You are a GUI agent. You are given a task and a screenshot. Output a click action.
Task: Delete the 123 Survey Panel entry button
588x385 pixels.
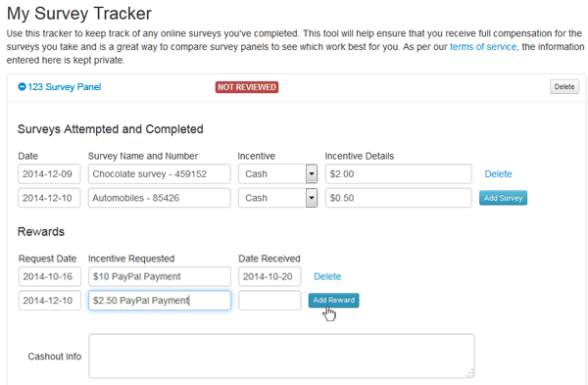coord(564,86)
